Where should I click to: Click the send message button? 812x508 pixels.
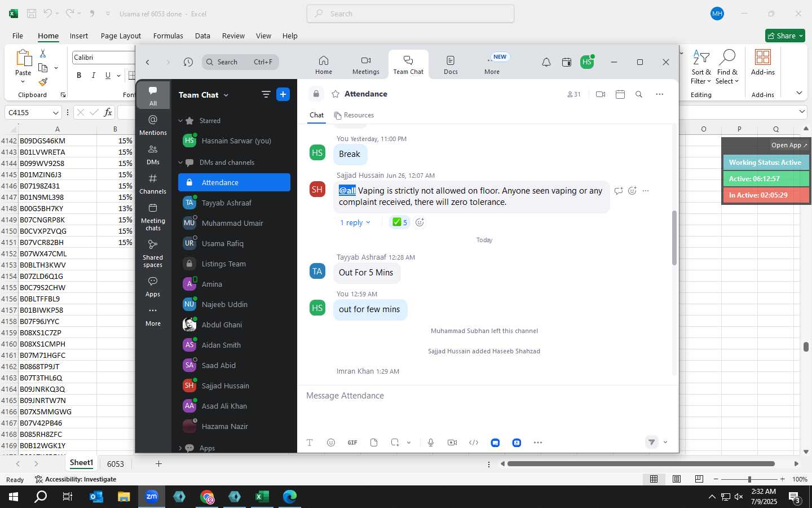coord(651,442)
